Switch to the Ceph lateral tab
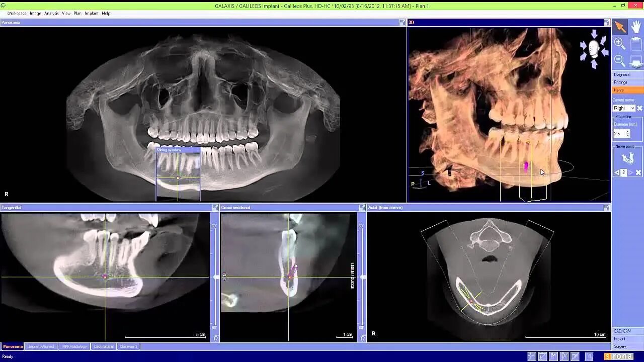The width and height of the screenshot is (644, 362). tap(104, 346)
